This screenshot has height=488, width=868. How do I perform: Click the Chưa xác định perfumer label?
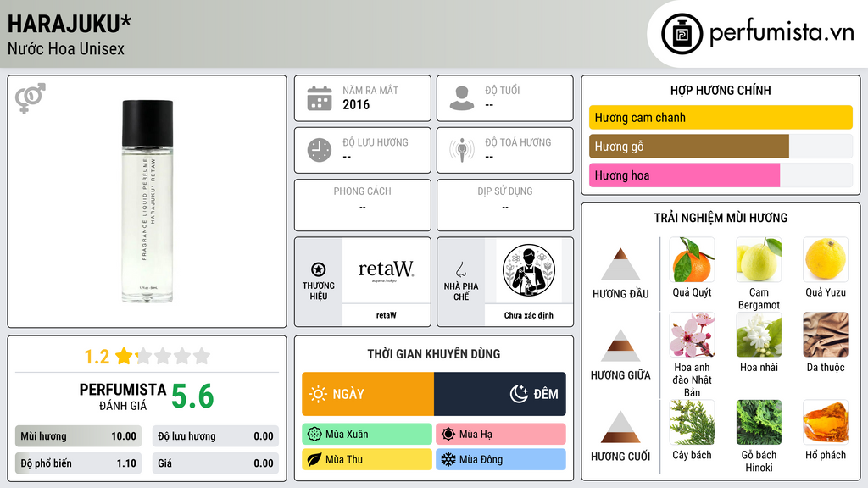click(529, 315)
